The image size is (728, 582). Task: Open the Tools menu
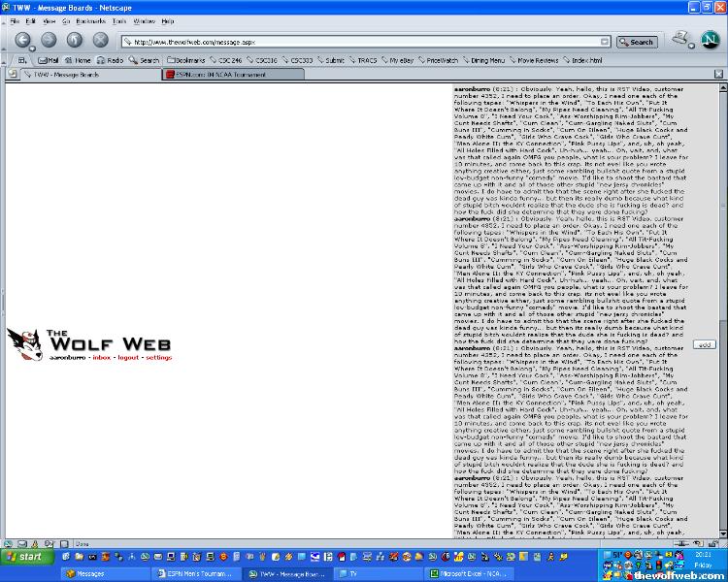119,20
